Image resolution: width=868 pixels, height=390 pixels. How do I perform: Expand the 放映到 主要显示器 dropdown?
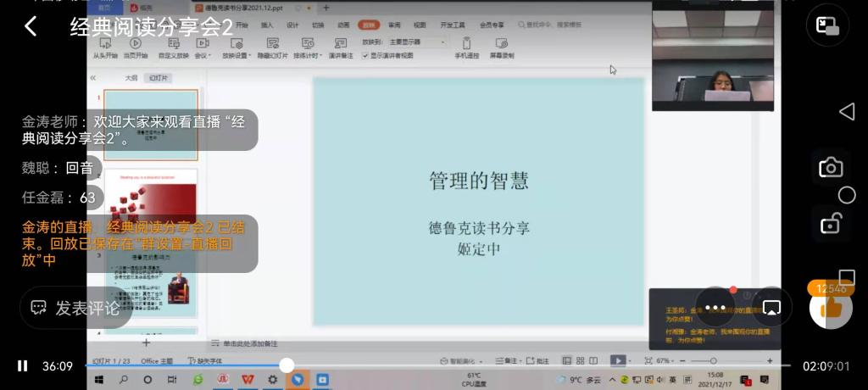coord(416,42)
